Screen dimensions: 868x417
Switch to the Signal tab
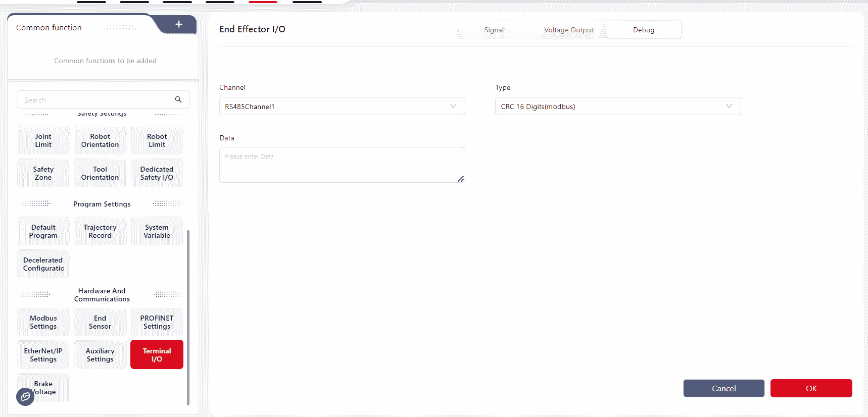(494, 30)
